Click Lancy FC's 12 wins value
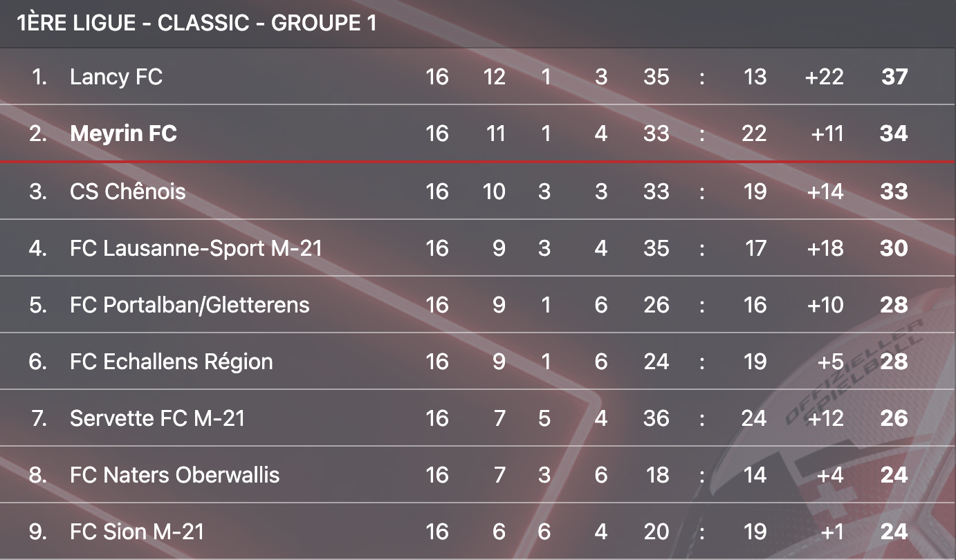The image size is (956, 560). click(x=494, y=76)
